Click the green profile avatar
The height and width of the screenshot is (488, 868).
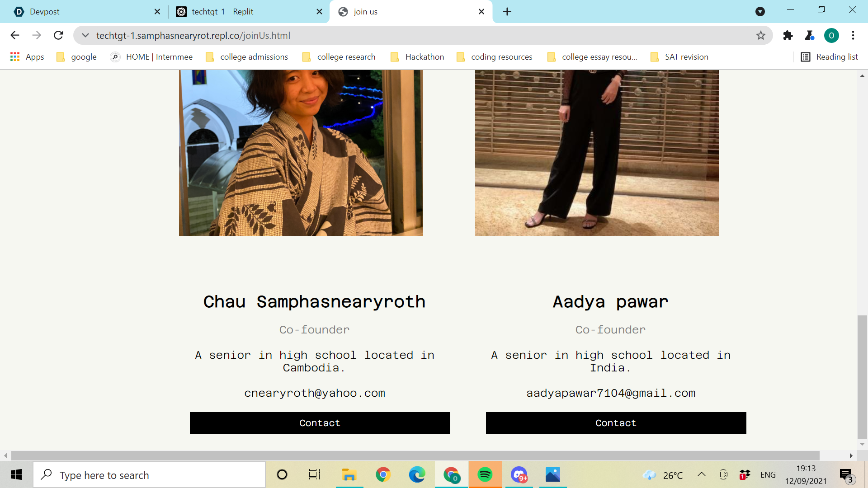[831, 35]
